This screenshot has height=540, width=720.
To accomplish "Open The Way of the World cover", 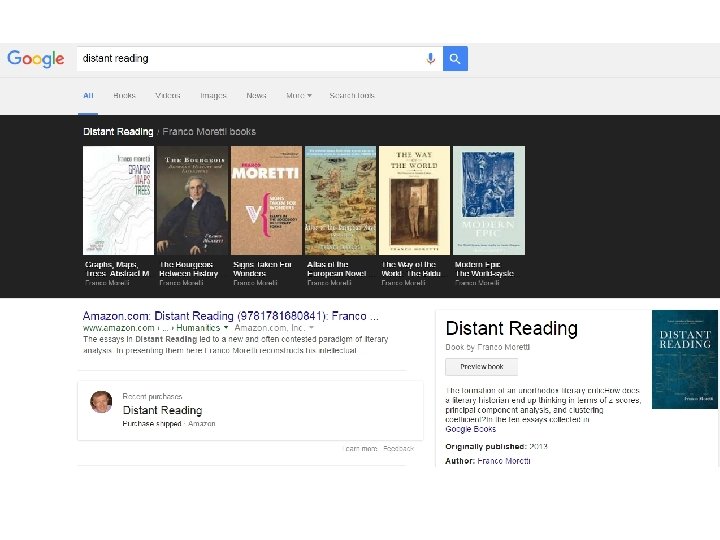I will (x=414, y=200).
